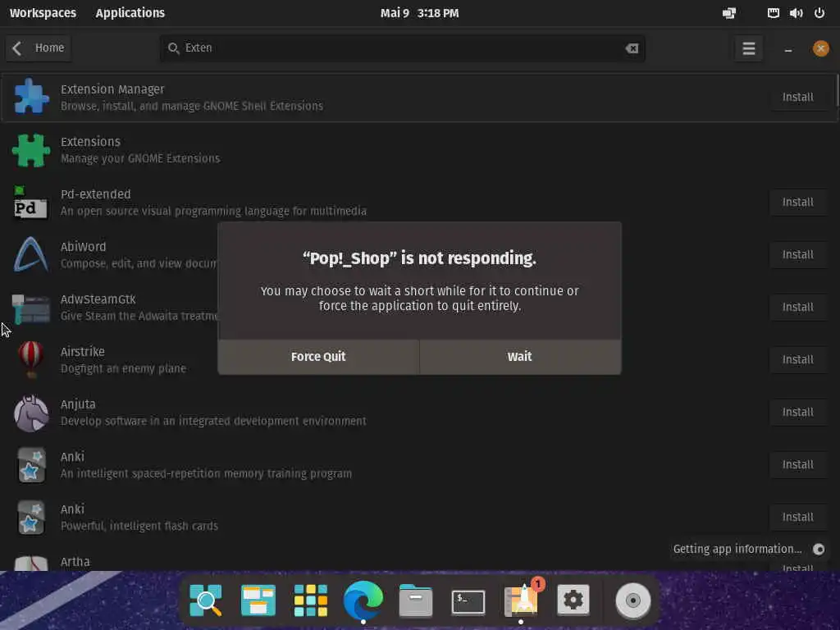Click the search field containing Exten
The width and height of the screenshot is (840, 630).
(x=402, y=48)
